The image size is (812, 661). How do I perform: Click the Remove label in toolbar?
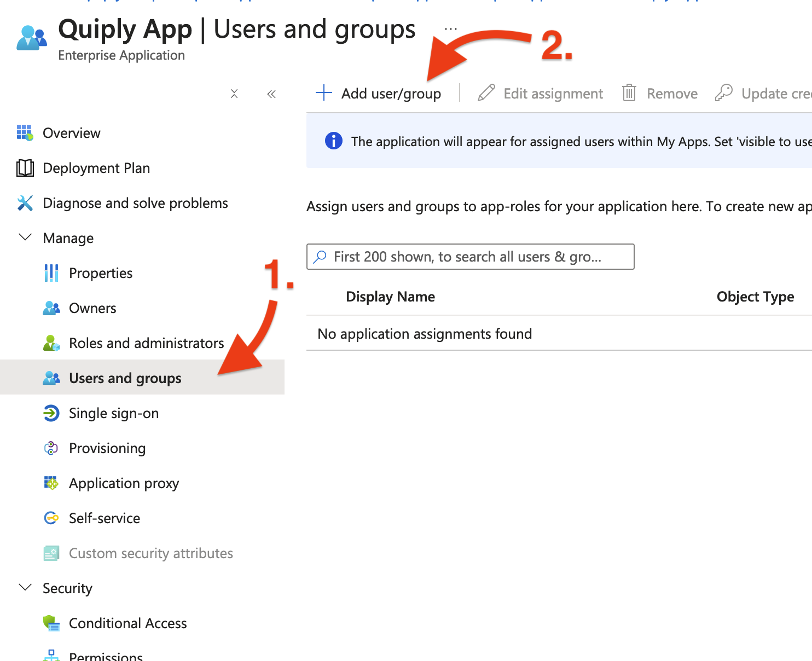[672, 94]
